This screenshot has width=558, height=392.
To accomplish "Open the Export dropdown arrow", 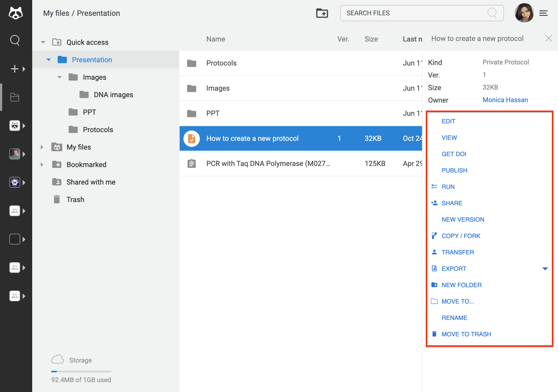I will tap(545, 269).
